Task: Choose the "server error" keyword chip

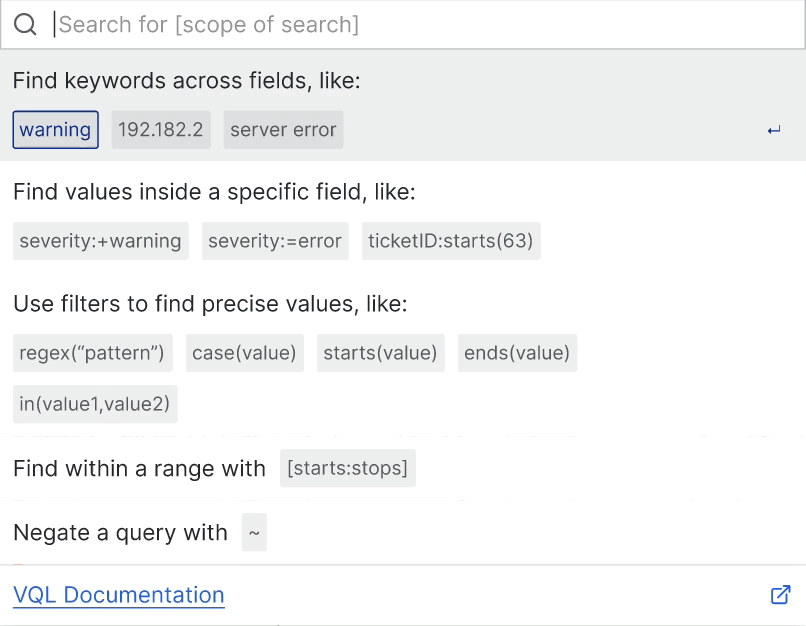Action: (283, 130)
